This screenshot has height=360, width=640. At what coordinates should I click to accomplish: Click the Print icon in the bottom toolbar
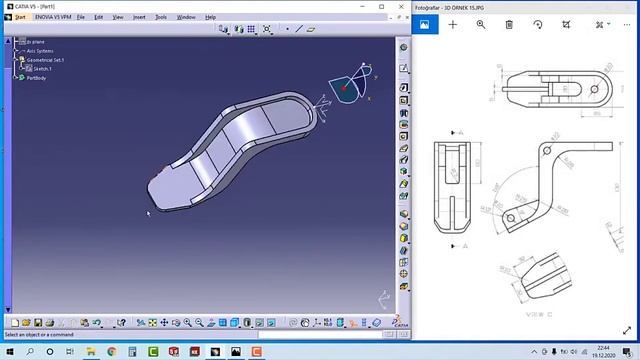(49, 323)
